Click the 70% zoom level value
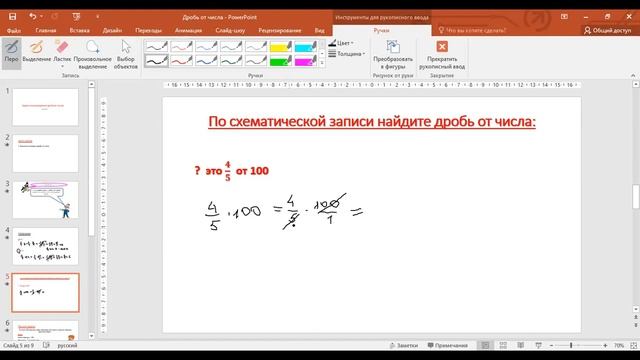Viewport: 640px width, 360px height. (619, 345)
